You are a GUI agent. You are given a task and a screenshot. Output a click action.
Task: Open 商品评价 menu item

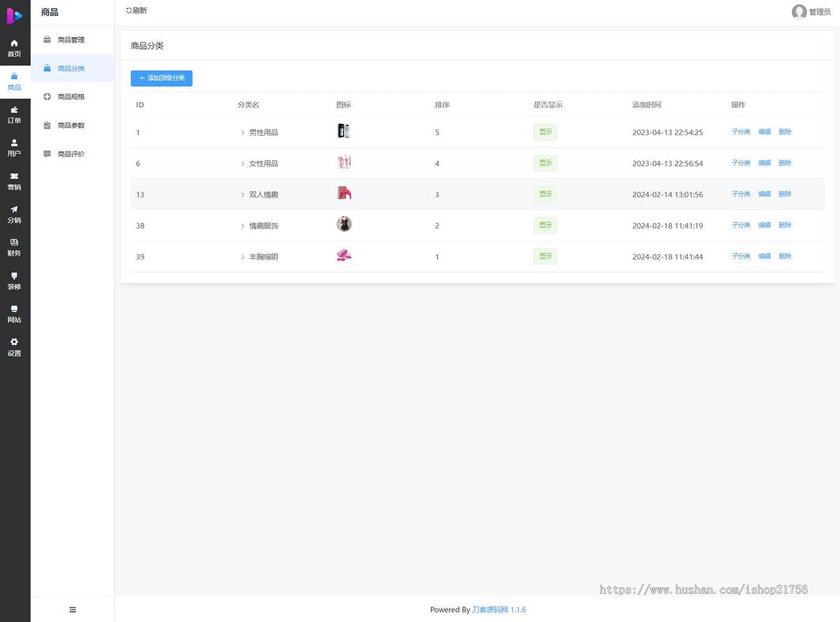tap(73, 154)
